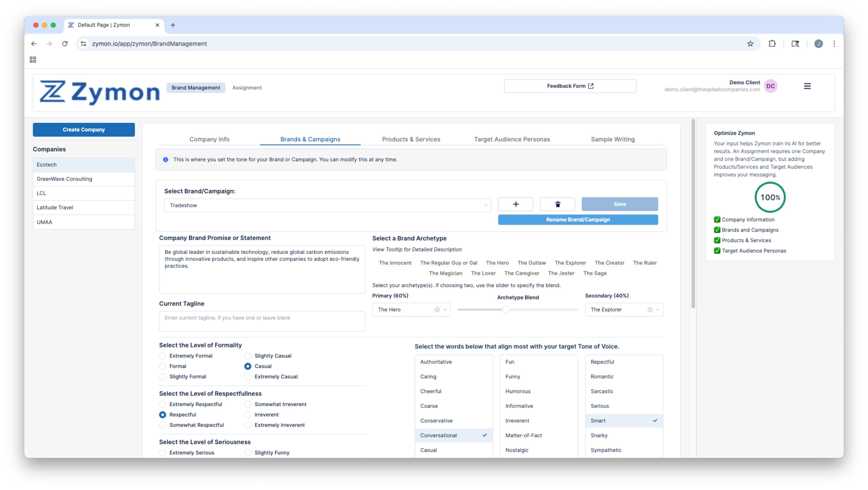Switch to Assignment in top navigation
This screenshot has width=868, height=490.
pyautogui.click(x=247, y=88)
